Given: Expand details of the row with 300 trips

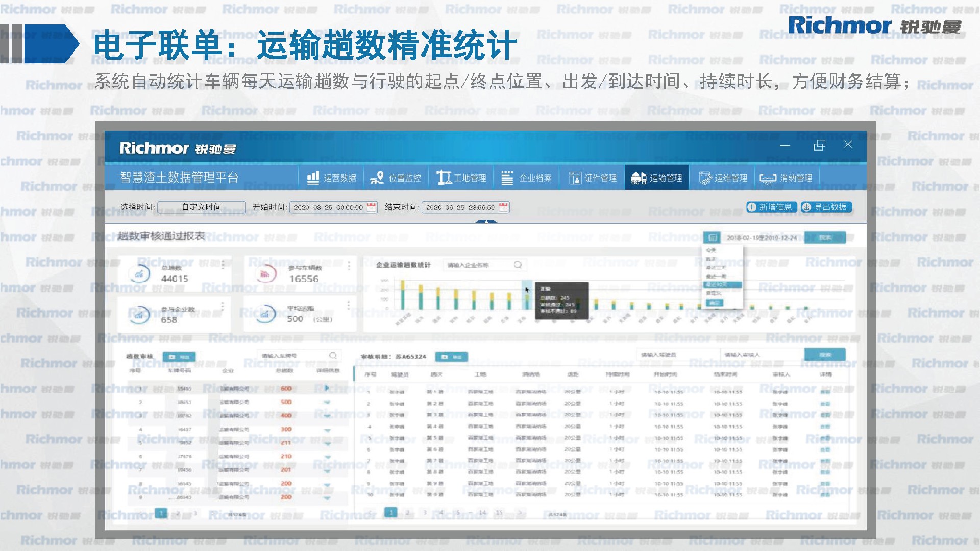Looking at the screenshot, I should 327,430.
